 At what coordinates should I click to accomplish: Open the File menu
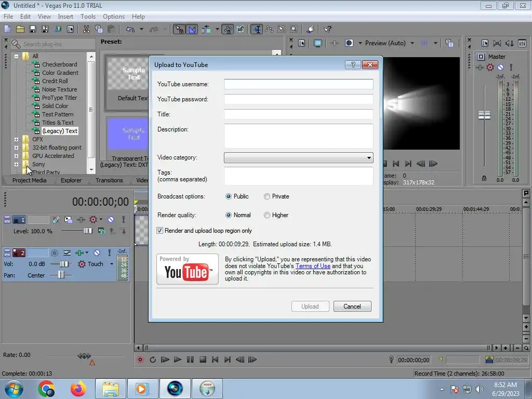tap(8, 17)
